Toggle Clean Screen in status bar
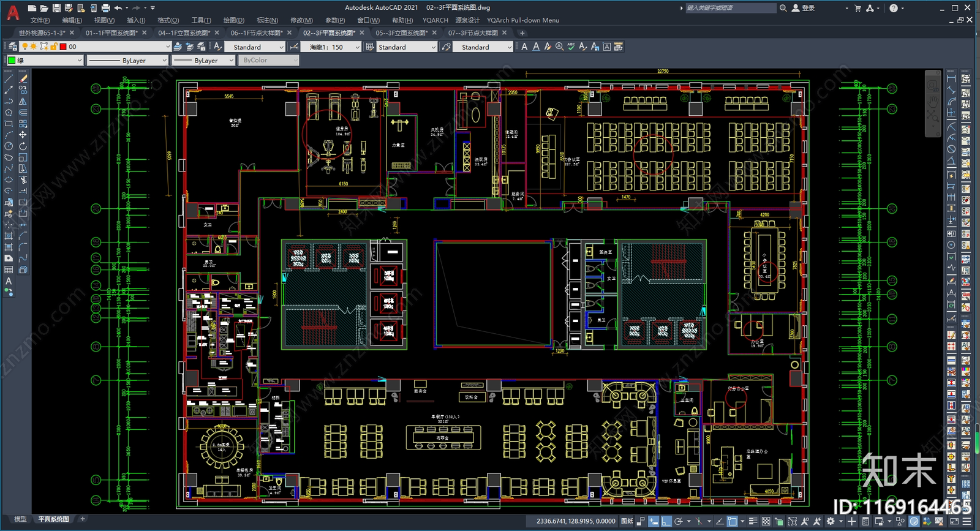 954,521
